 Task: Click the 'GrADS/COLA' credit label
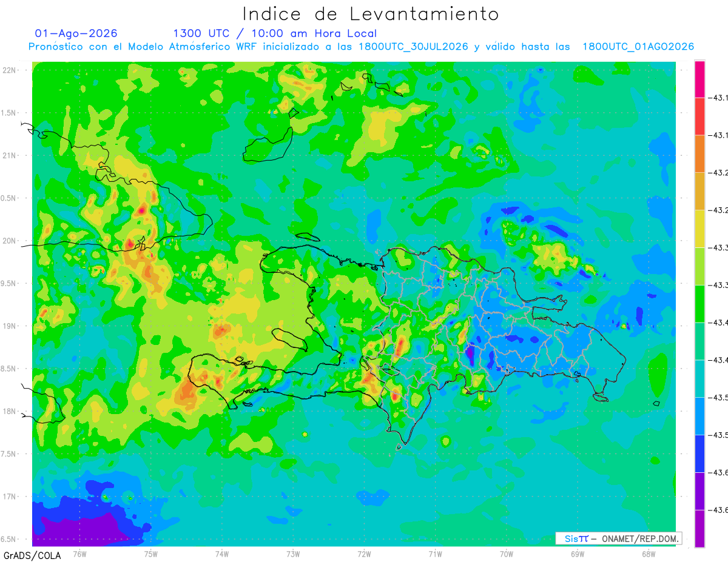[32, 555]
